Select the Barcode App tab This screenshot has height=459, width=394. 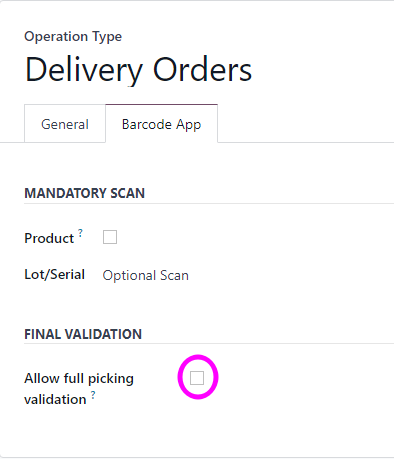(162, 124)
